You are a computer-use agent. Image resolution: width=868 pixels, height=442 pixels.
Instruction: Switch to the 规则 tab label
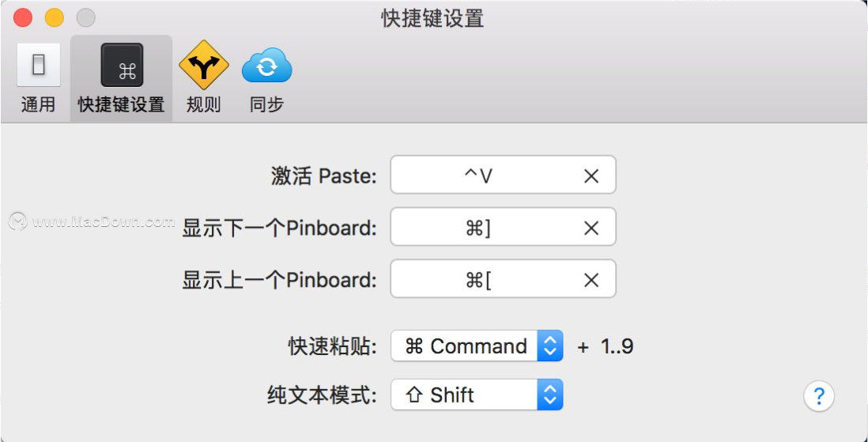coord(204,104)
